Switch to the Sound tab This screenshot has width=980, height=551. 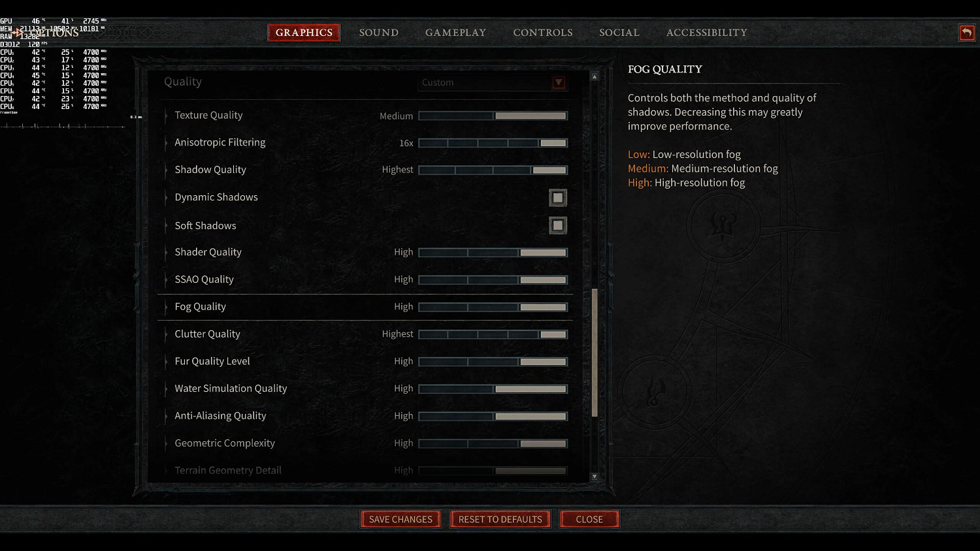(379, 33)
